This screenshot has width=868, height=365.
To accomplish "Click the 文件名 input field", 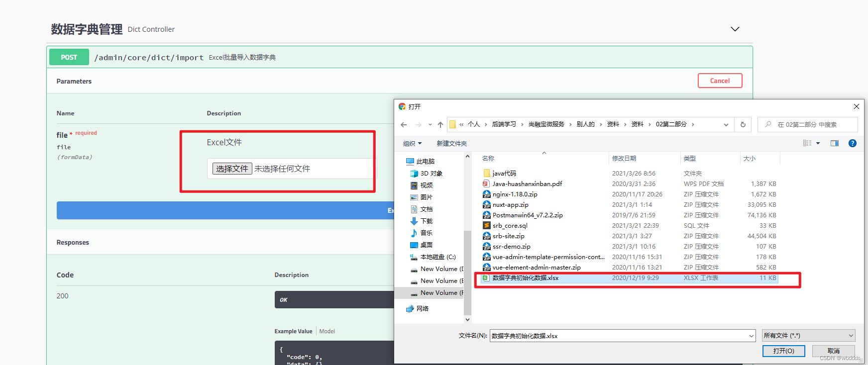I will [x=619, y=336].
